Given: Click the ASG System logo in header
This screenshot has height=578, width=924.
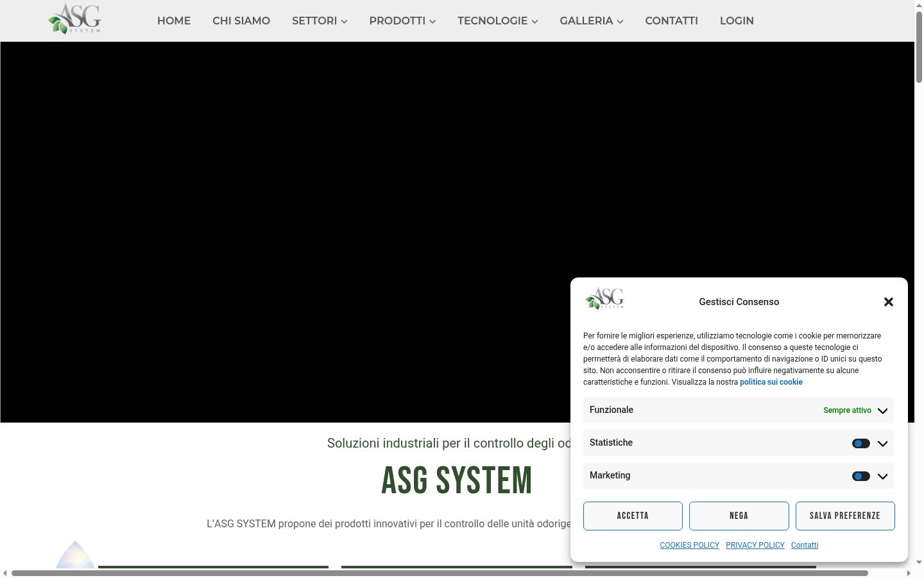Looking at the screenshot, I should tap(74, 19).
